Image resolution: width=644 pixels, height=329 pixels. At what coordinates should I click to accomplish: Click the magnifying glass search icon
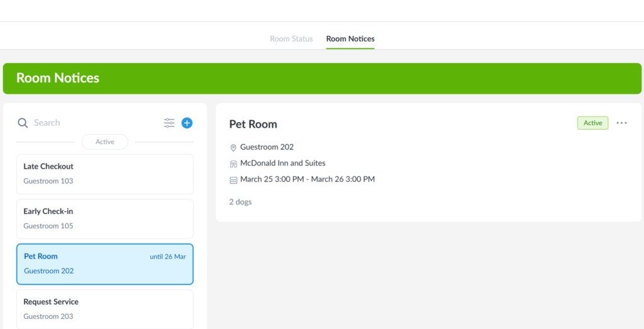tap(23, 123)
